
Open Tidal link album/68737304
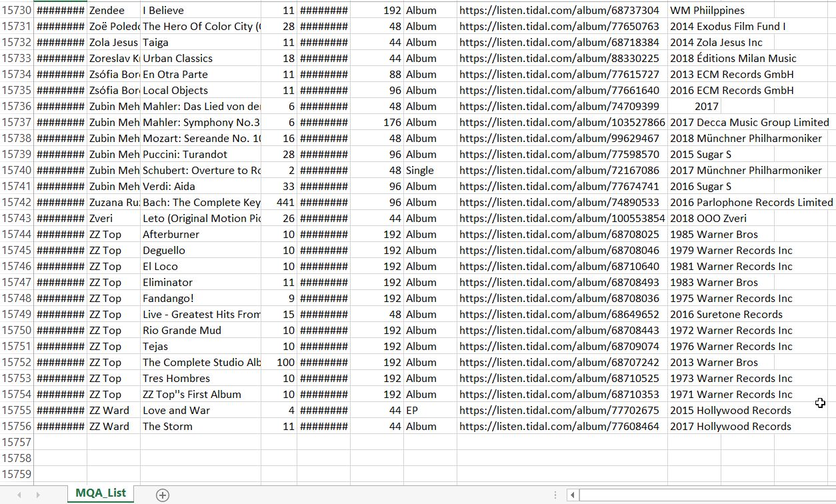click(563, 11)
